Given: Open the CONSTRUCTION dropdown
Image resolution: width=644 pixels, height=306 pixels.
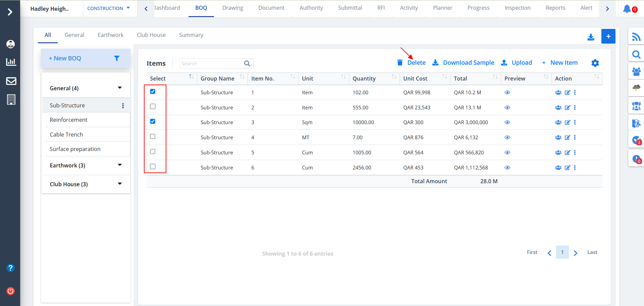Looking at the screenshot, I should click(108, 8).
